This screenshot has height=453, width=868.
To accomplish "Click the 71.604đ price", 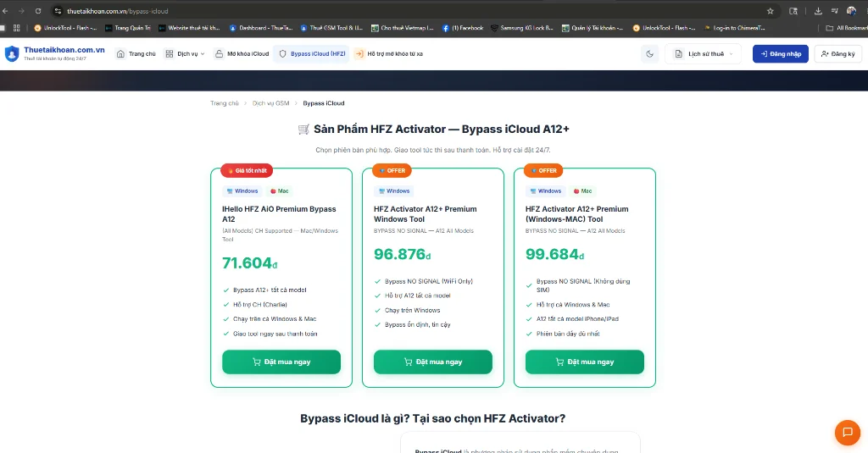I will [250, 263].
